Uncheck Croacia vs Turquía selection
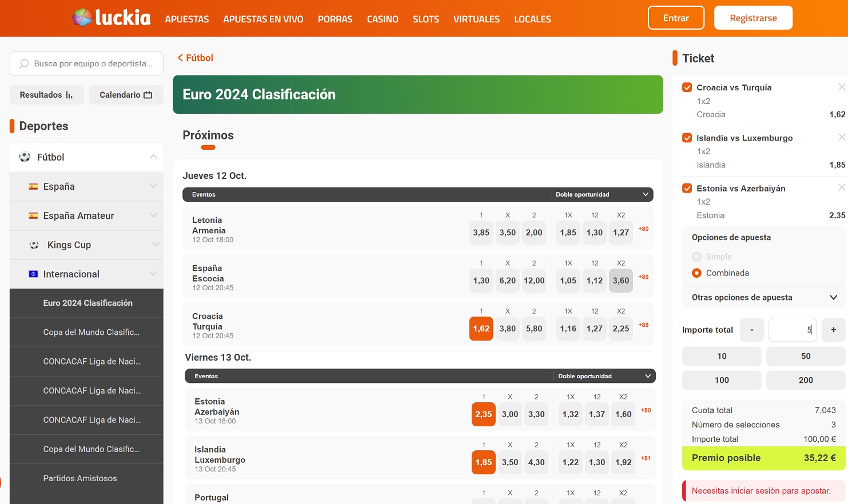 (687, 87)
